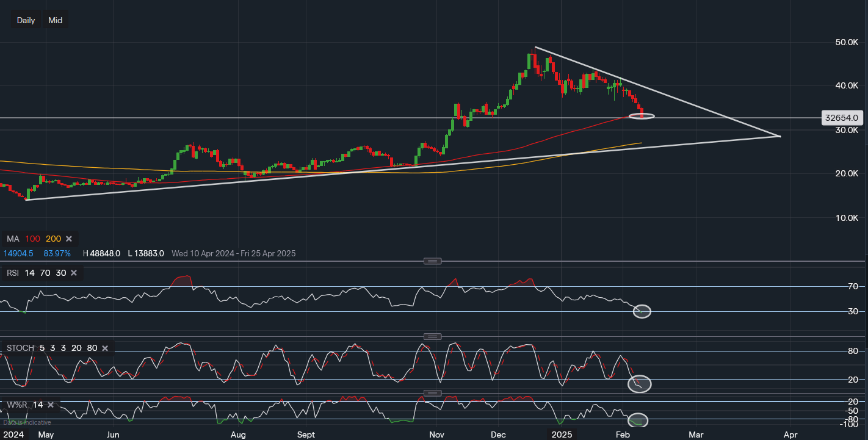Click the circle annotation on stochastic line
Viewport: 868px width, 440px height.
click(x=640, y=384)
